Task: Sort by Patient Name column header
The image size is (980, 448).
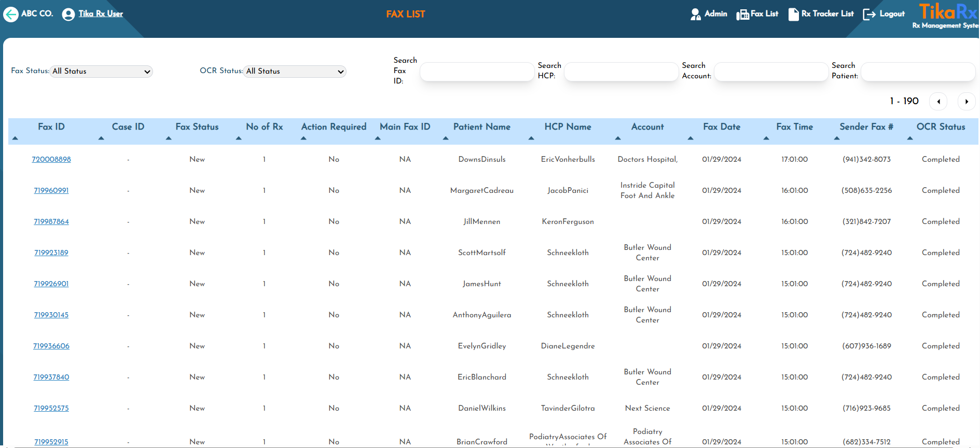Action: click(x=482, y=127)
